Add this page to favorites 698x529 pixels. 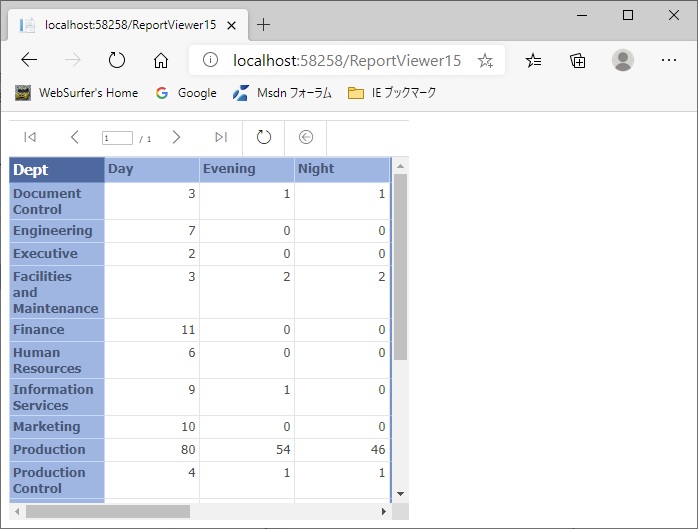(485, 60)
